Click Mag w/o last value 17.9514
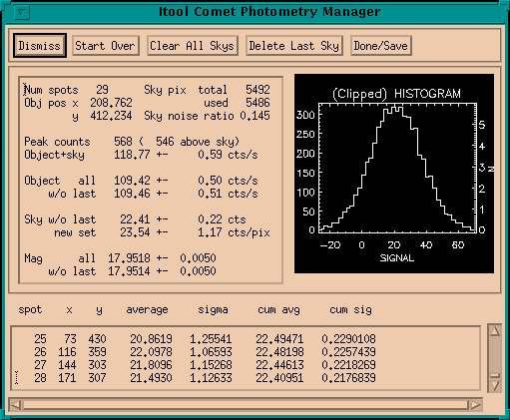 pyautogui.click(x=129, y=271)
